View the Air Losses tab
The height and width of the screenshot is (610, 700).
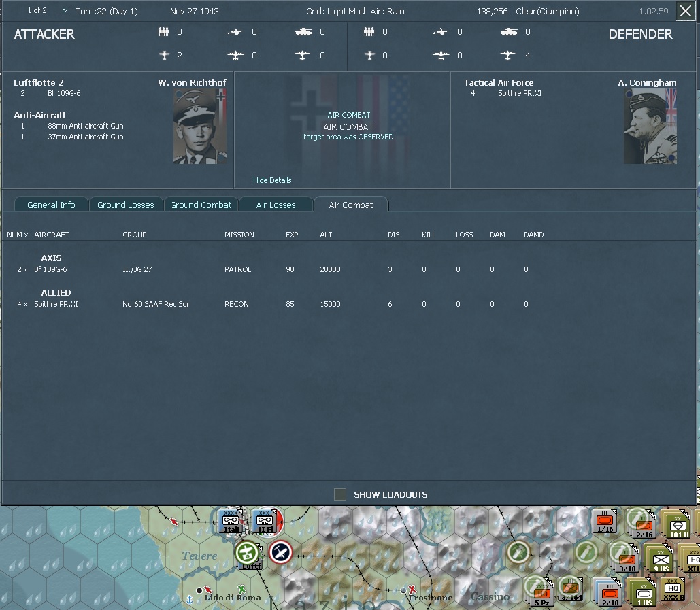point(276,204)
